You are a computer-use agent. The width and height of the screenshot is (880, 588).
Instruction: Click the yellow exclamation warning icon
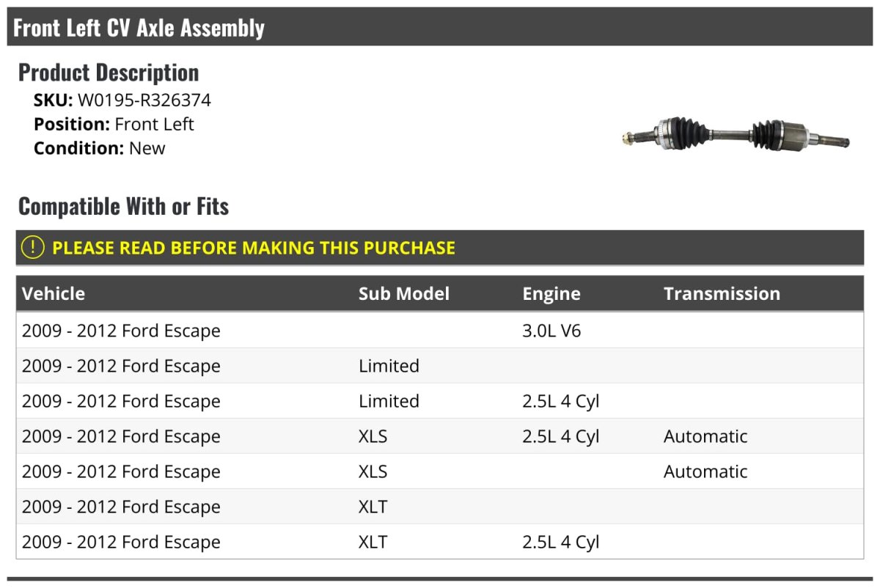point(33,248)
